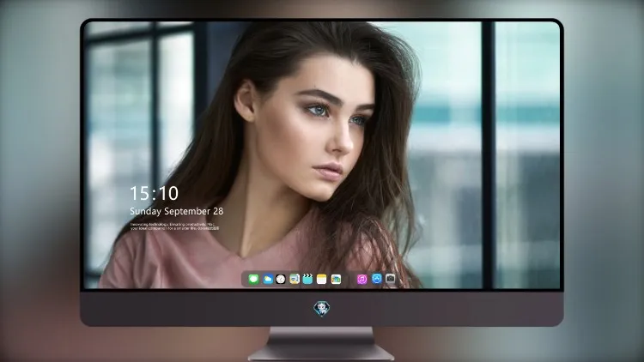Click the monitor stand base
The image size is (644, 362).
coord(321,353)
